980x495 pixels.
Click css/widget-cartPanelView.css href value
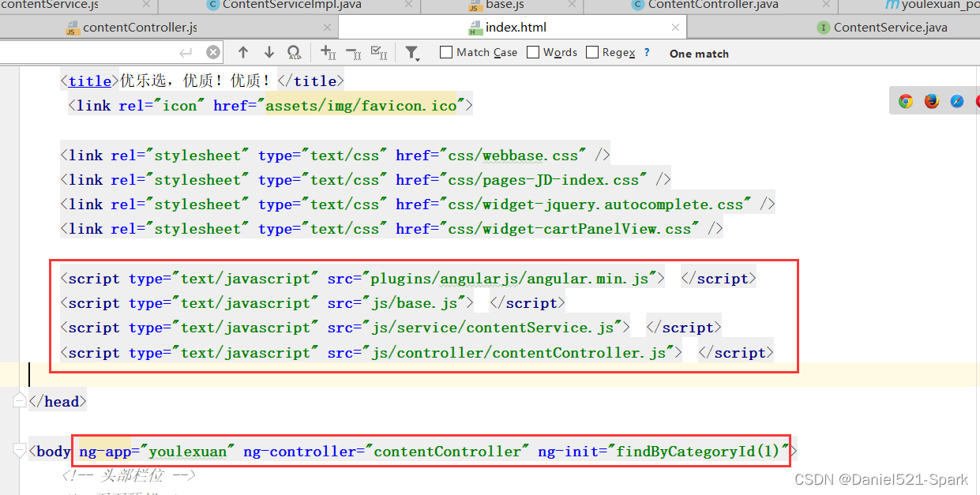click(569, 228)
